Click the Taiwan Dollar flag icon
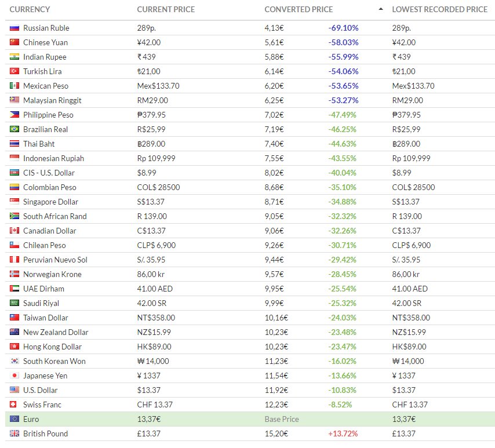This screenshot has height=448, width=495. pyautogui.click(x=14, y=318)
